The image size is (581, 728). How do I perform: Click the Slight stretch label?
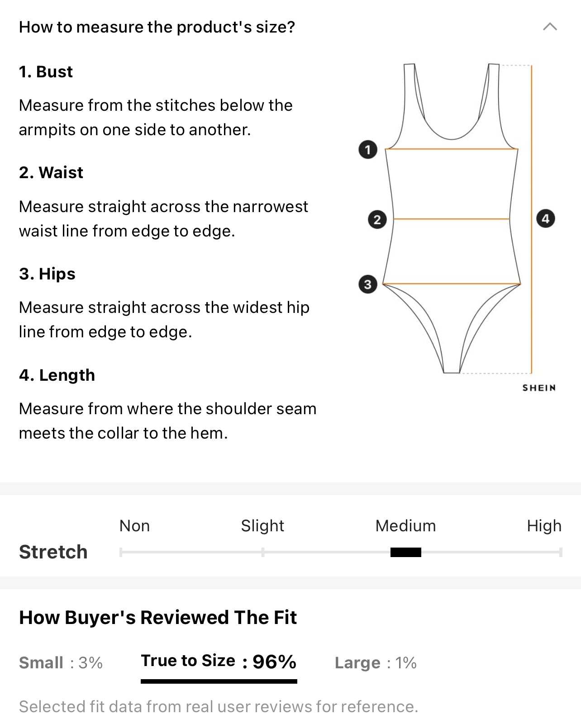point(262,526)
